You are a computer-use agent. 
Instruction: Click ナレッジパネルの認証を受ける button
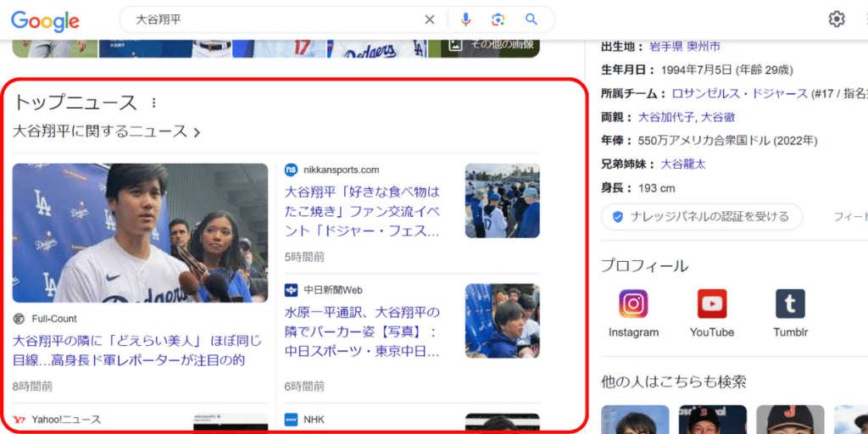point(702,217)
